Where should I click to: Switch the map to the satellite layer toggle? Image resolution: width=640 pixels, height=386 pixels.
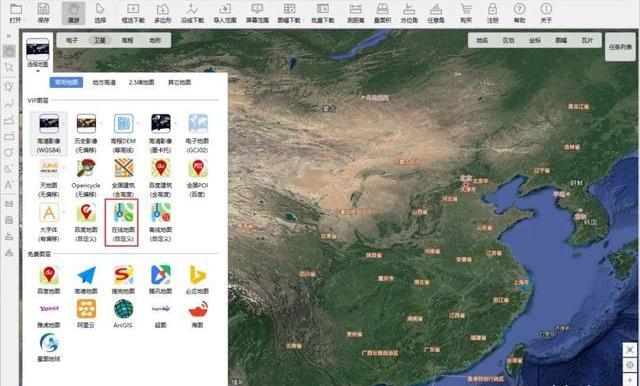100,40
